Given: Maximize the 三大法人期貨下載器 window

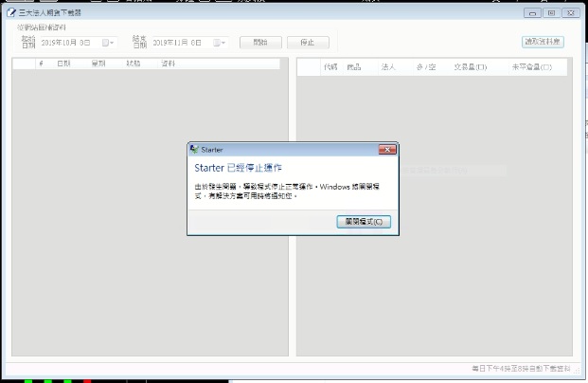Looking at the screenshot, I should [x=551, y=13].
